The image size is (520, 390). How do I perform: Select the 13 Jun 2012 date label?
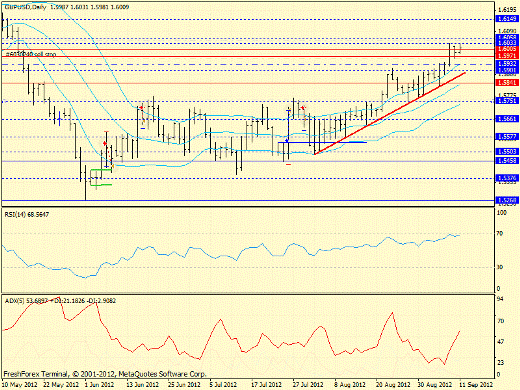(x=142, y=385)
